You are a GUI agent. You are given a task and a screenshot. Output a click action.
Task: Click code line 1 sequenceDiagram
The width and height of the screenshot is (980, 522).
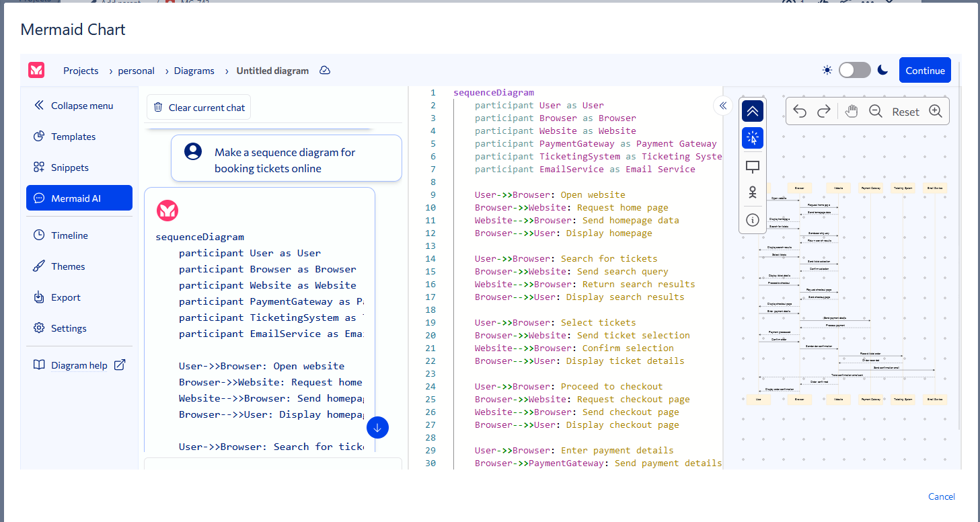point(494,93)
